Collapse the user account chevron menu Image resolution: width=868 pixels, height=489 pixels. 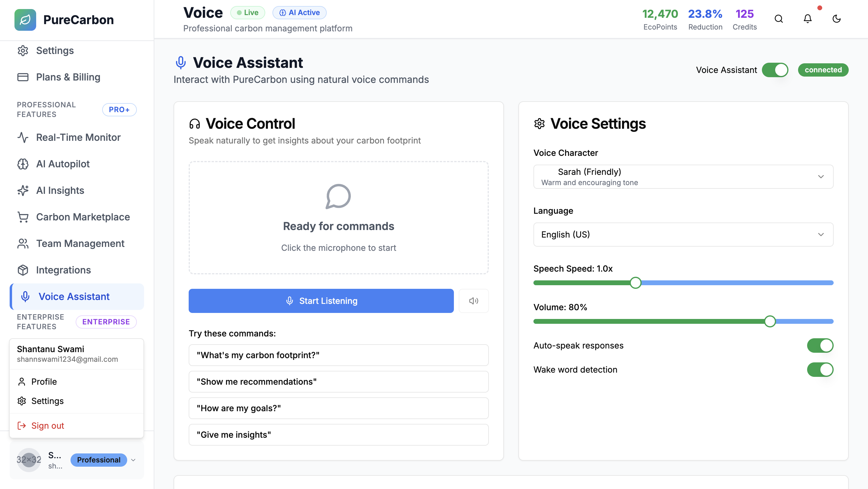click(134, 460)
